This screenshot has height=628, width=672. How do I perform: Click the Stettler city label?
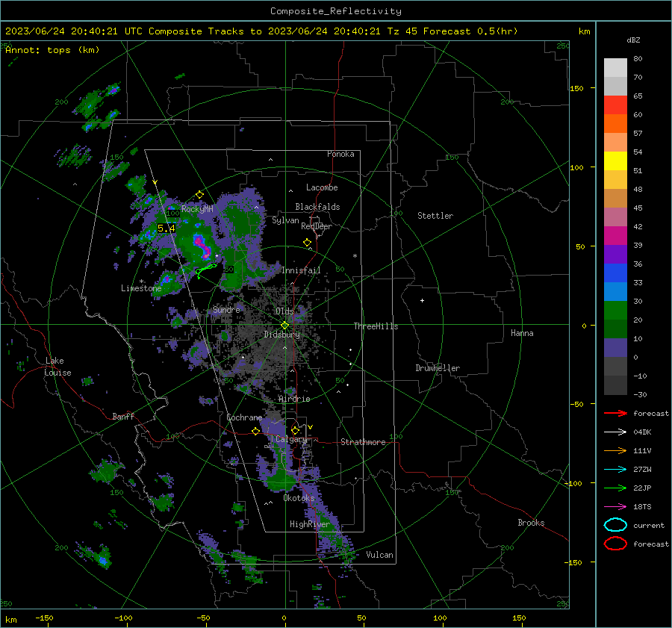tap(435, 216)
